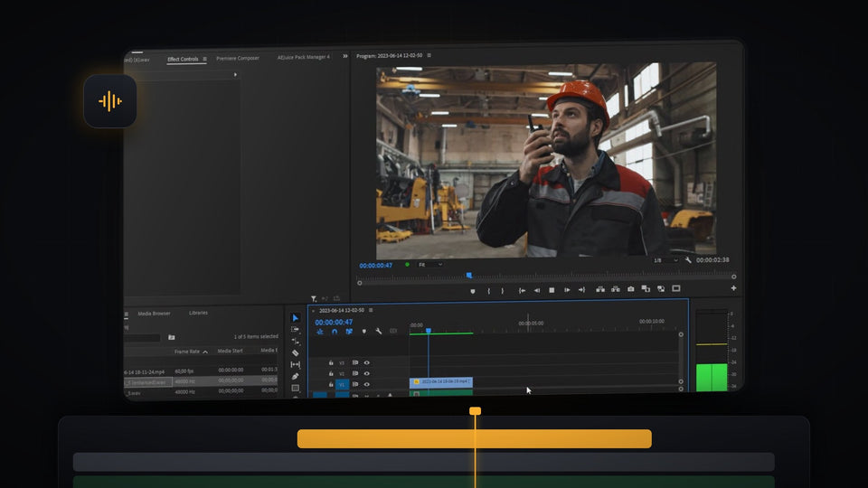Step back one frame
This screenshot has height=488, width=868.
(536, 290)
